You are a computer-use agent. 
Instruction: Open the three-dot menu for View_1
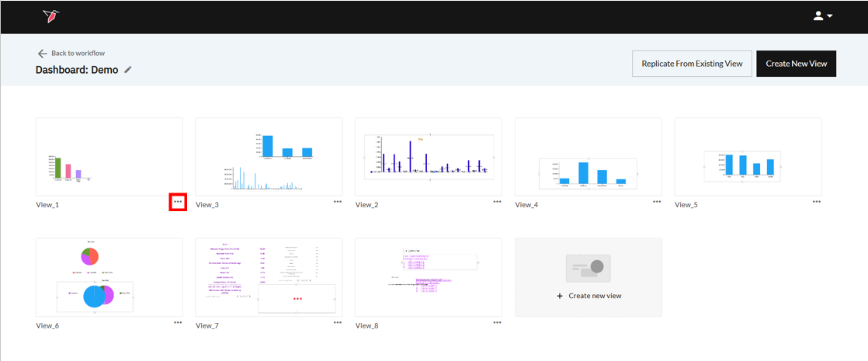178,202
